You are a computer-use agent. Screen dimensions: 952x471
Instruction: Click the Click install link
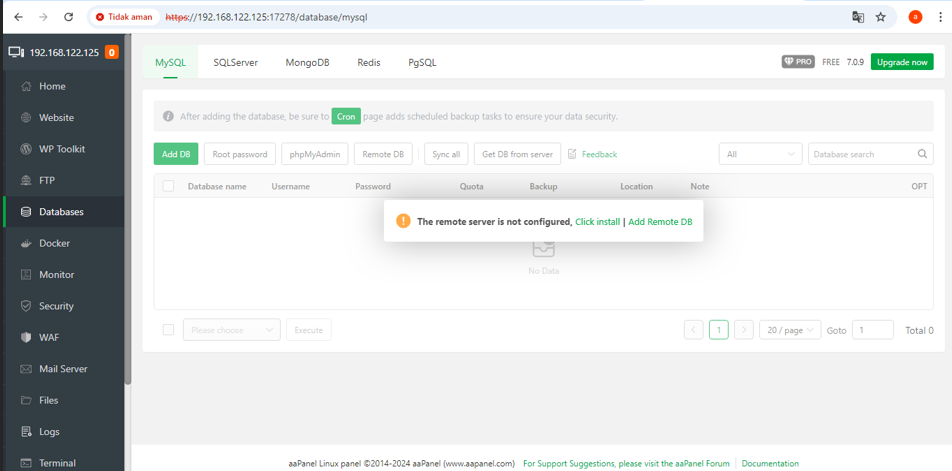tap(597, 222)
